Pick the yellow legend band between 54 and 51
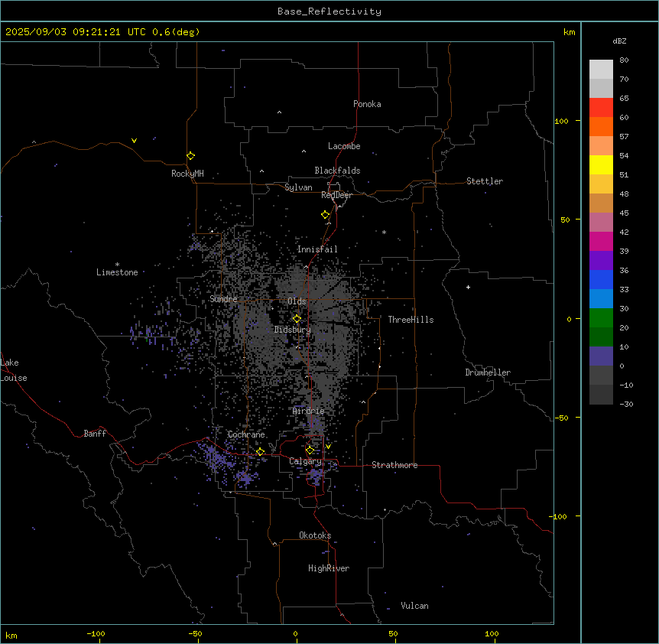This screenshot has height=644, width=659. [601, 164]
